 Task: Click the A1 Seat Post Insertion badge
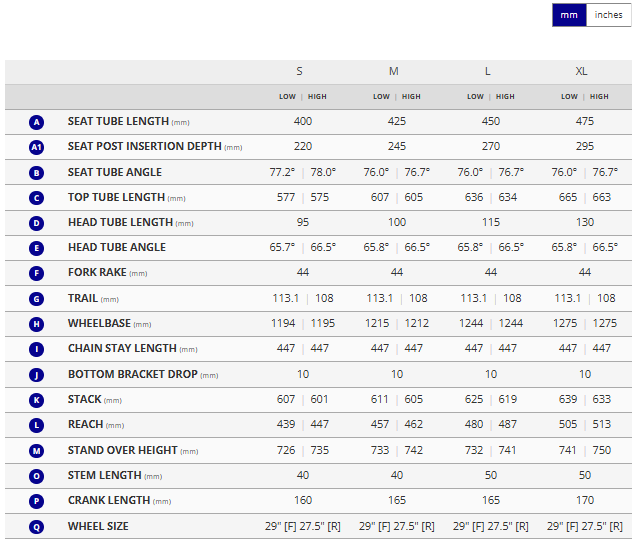click(x=37, y=147)
